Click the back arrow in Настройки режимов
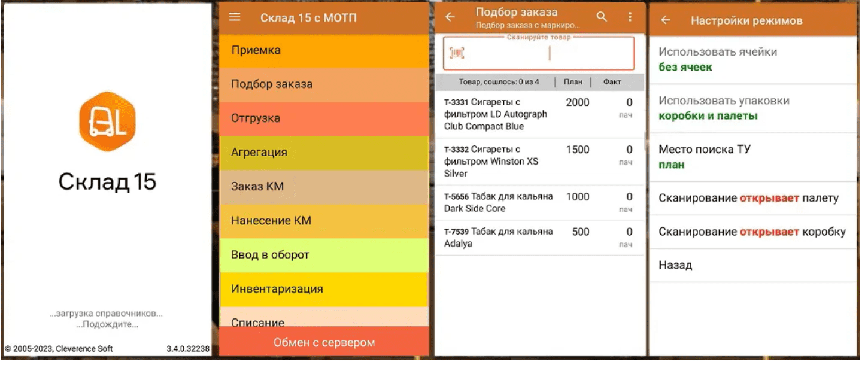This screenshot has height=371, width=868. pyautogui.click(x=665, y=20)
